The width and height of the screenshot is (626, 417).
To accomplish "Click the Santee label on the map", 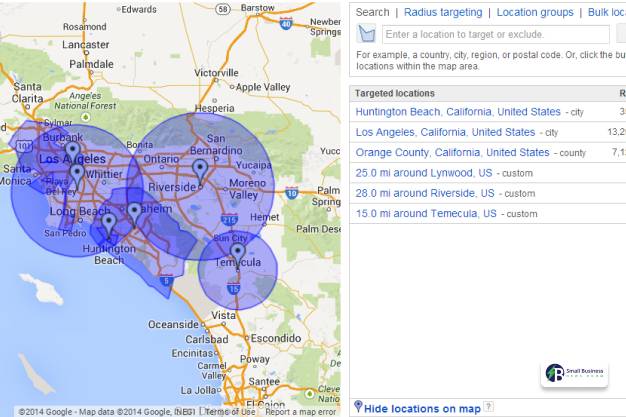I will (263, 382).
